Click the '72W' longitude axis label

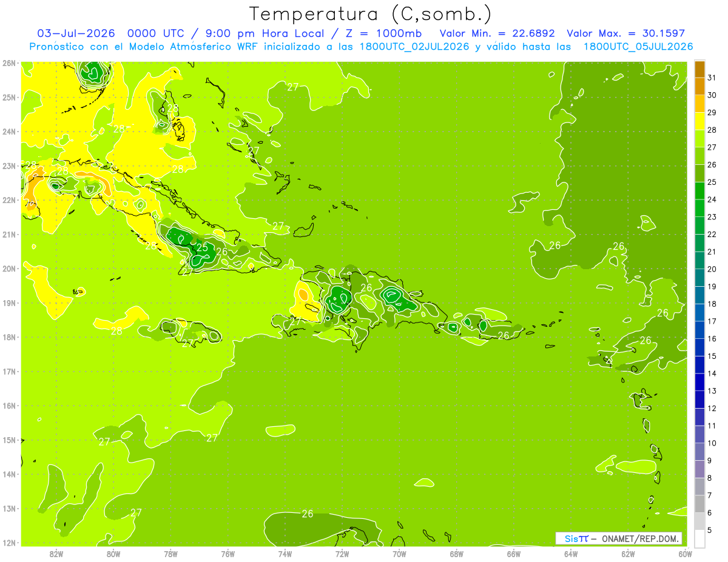point(342,554)
